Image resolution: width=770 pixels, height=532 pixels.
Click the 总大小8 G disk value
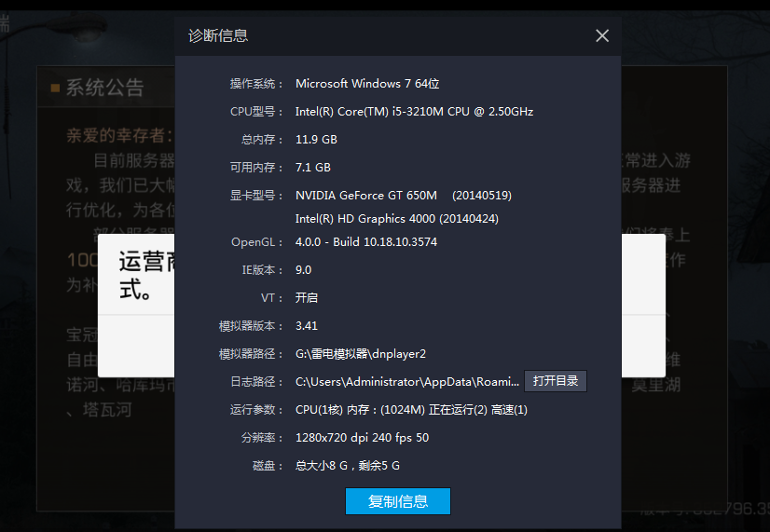(x=347, y=466)
